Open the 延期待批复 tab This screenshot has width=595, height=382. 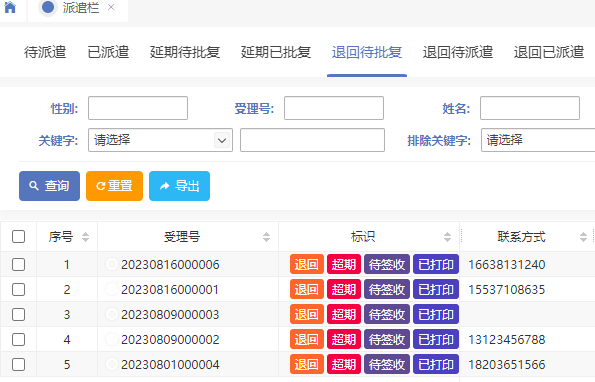185,52
